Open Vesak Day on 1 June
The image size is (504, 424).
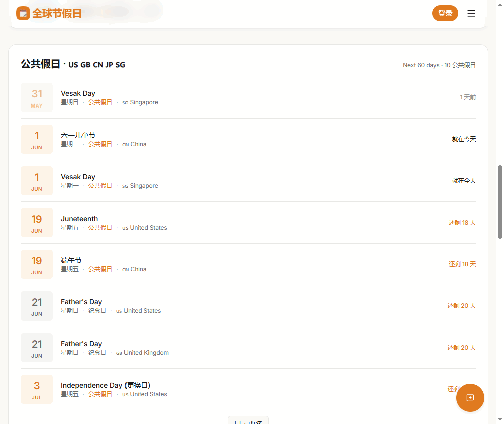click(x=78, y=177)
